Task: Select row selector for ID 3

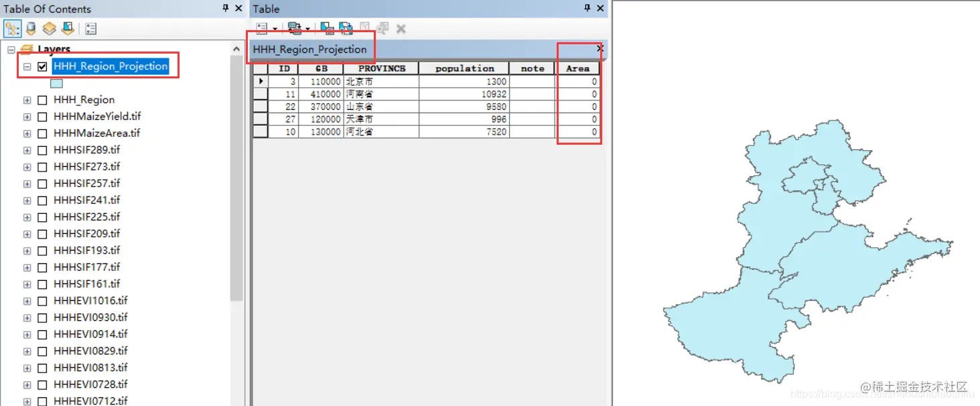Action: (x=261, y=81)
